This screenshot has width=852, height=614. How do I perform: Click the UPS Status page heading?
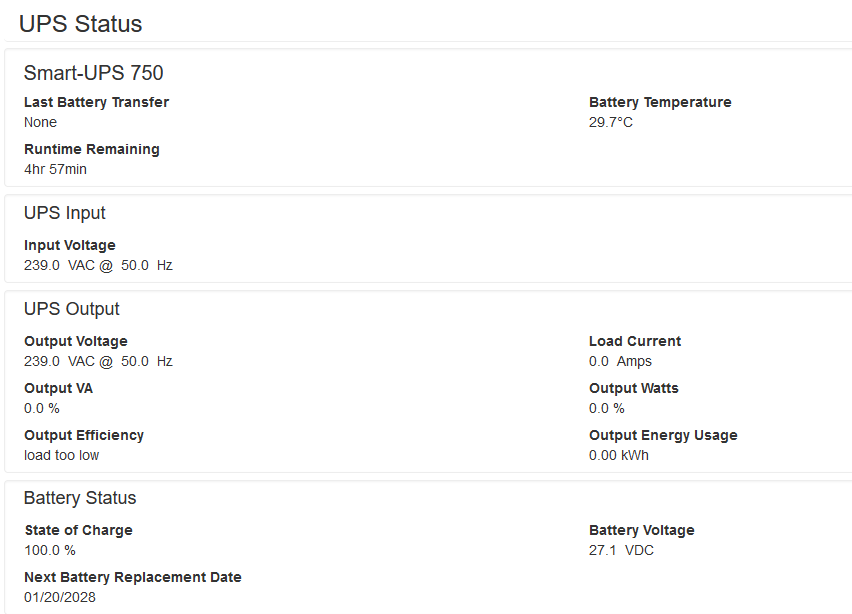tap(81, 23)
